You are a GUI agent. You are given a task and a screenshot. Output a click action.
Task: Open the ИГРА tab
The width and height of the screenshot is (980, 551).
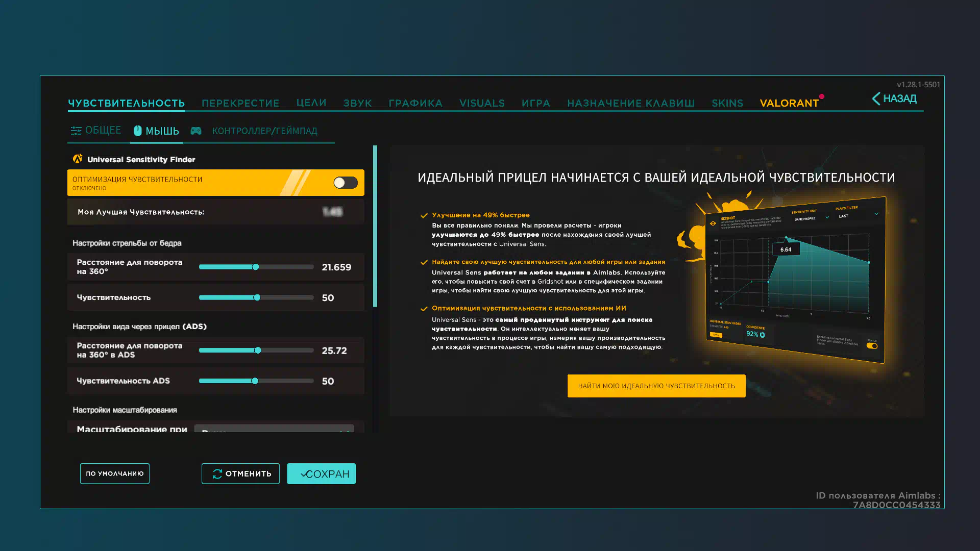pyautogui.click(x=536, y=103)
